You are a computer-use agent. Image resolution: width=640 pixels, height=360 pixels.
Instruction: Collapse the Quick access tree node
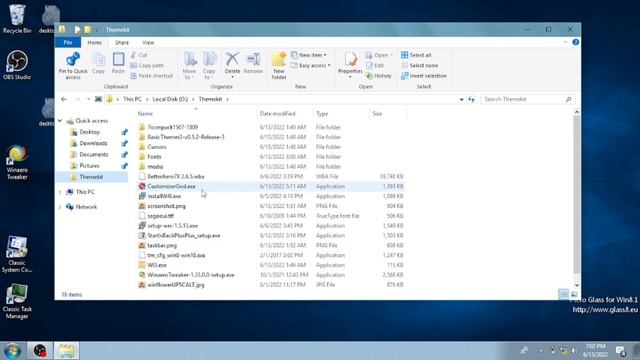click(60, 121)
